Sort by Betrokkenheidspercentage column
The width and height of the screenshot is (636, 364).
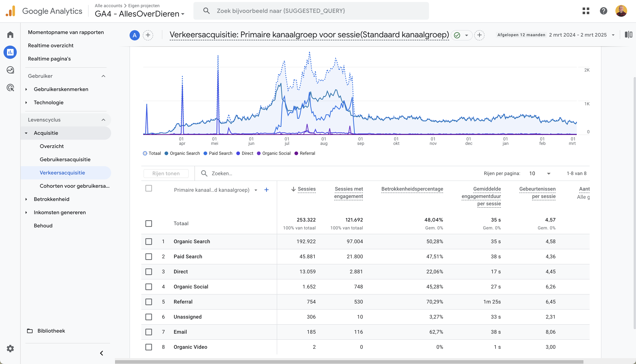(412, 189)
